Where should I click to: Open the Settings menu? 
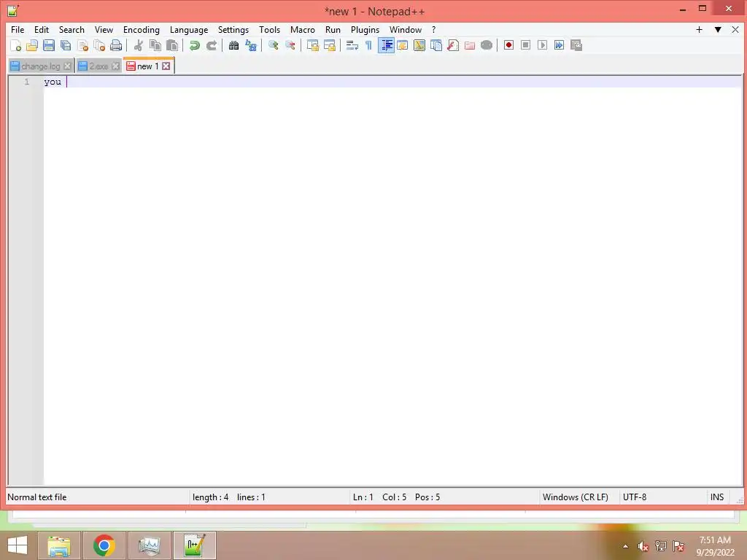pos(233,29)
